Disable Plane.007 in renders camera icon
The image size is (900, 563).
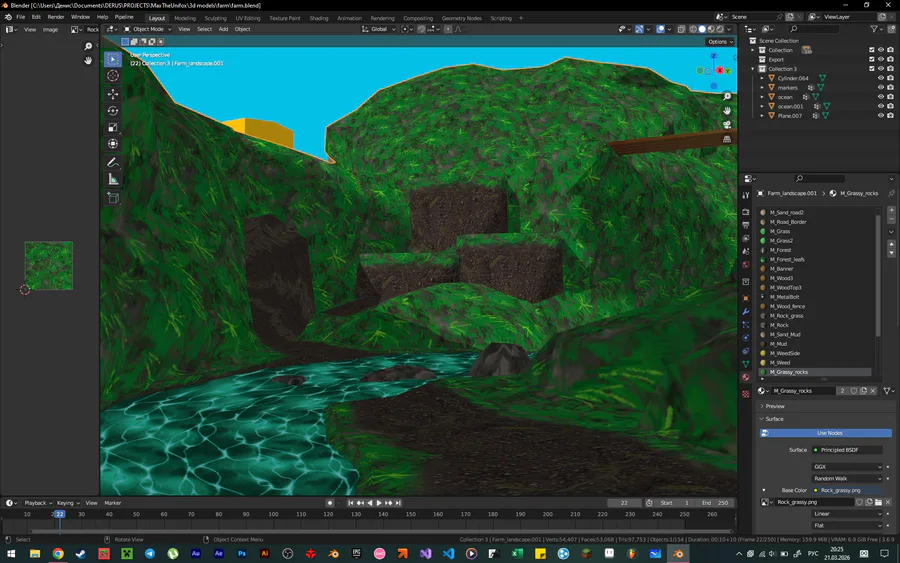click(x=890, y=115)
